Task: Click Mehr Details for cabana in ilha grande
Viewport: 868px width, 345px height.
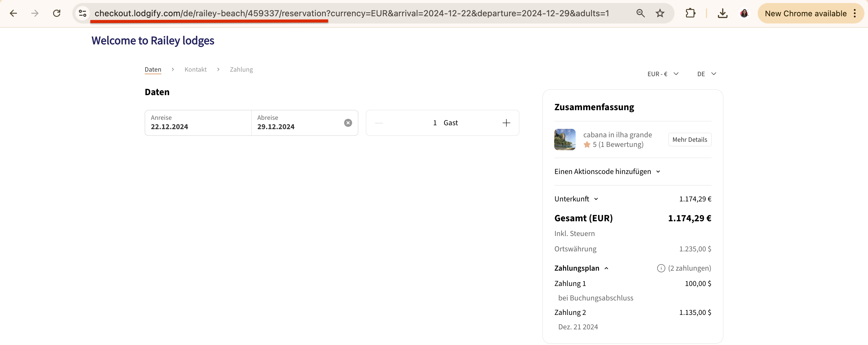Action: coord(689,139)
